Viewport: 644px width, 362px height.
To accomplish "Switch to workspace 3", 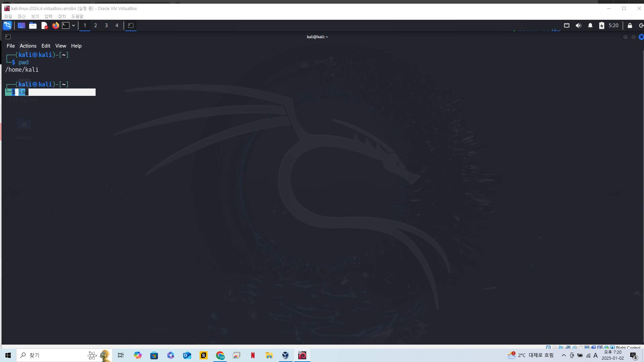I will (106, 25).
